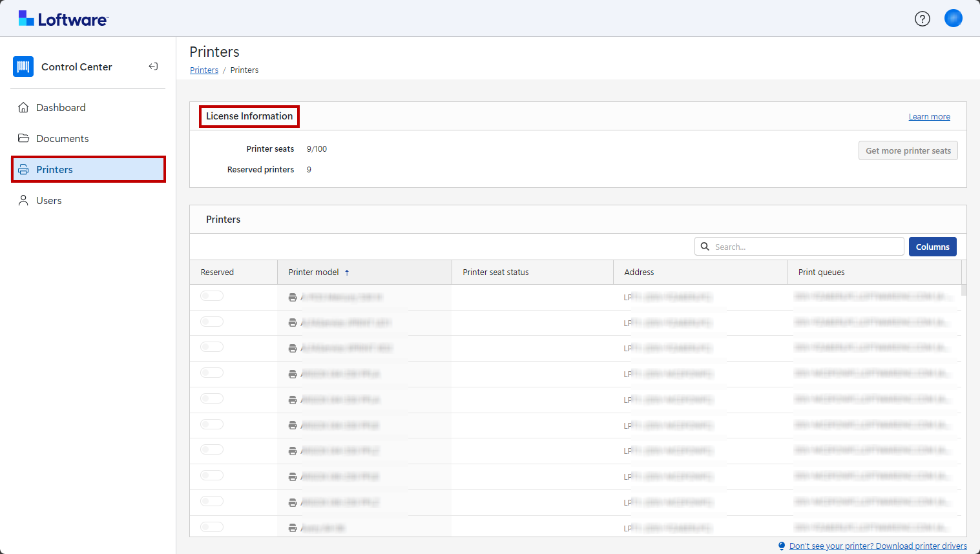Toggle Reserved switch in second printer row
Viewport: 980px width, 554px height.
(211, 322)
